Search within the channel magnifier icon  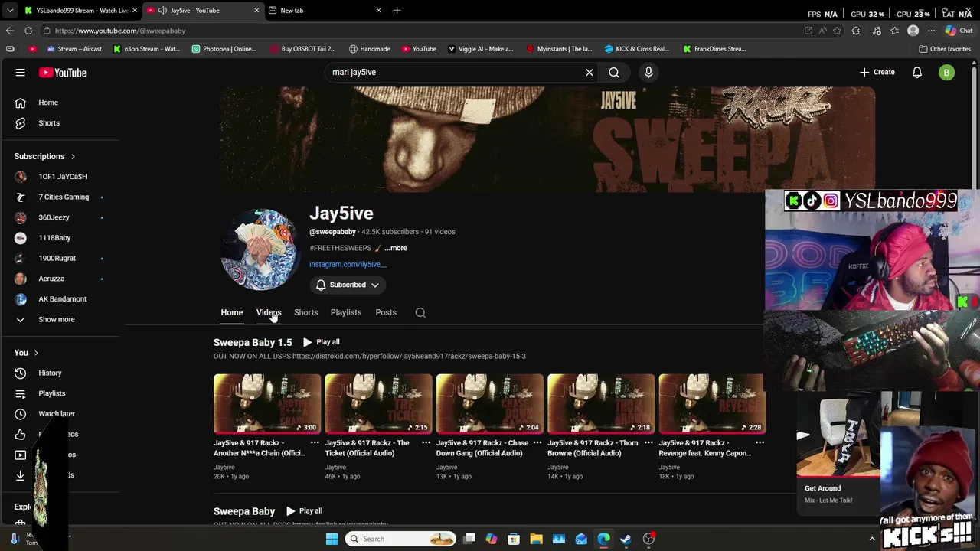[420, 312]
